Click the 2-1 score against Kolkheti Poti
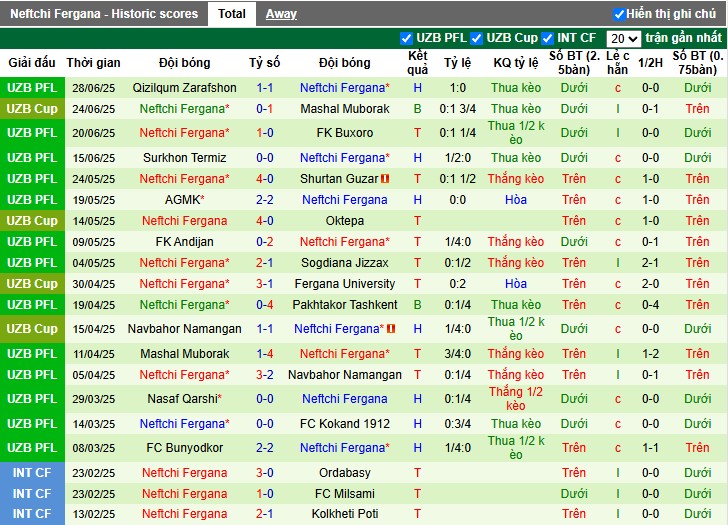The height and width of the screenshot is (525, 728). [265, 514]
